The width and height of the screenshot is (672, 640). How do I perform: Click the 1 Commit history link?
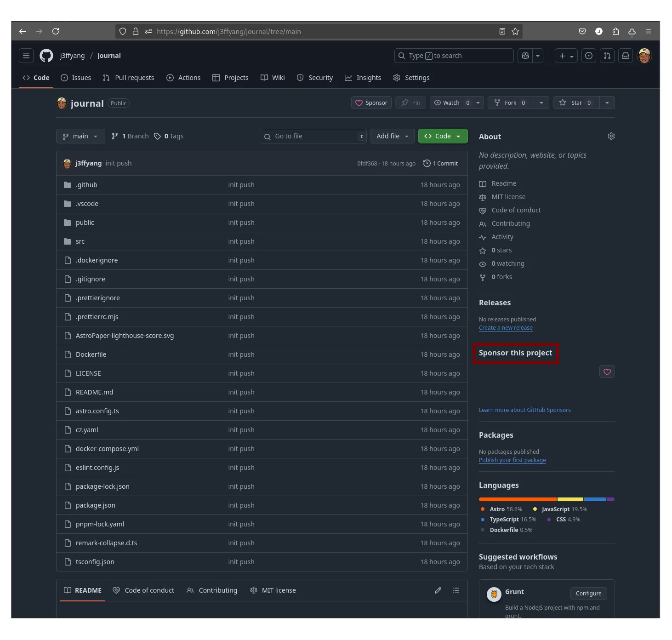pyautogui.click(x=441, y=163)
